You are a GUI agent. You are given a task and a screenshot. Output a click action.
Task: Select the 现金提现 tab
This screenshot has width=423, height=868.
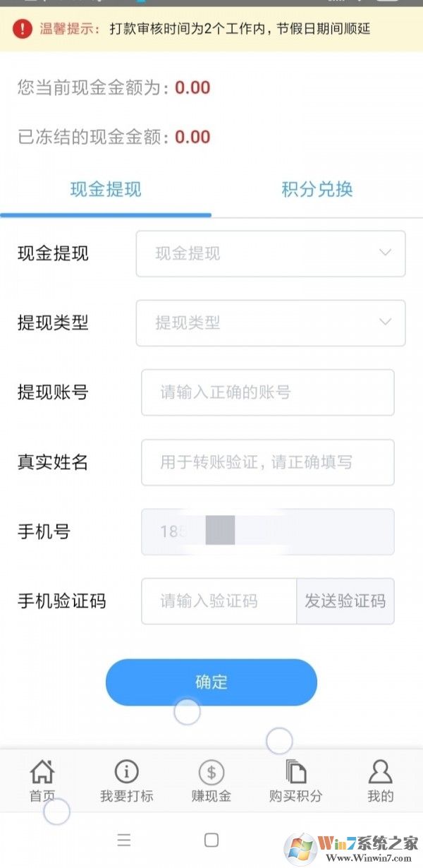106,189
